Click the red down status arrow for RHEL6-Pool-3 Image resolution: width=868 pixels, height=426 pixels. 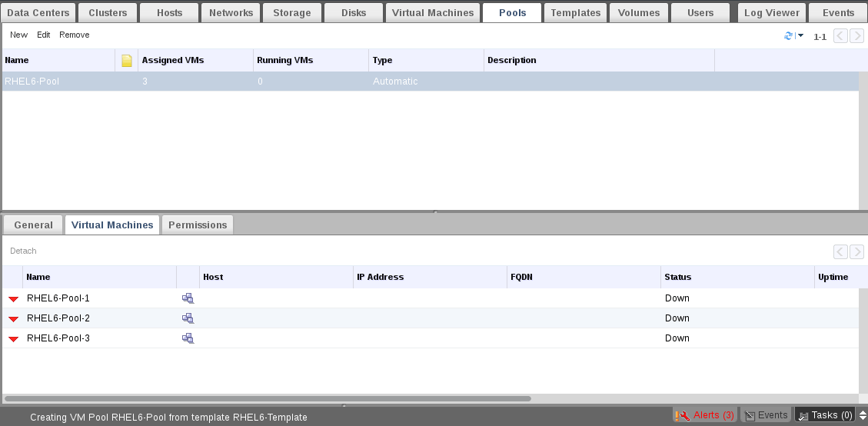13,339
